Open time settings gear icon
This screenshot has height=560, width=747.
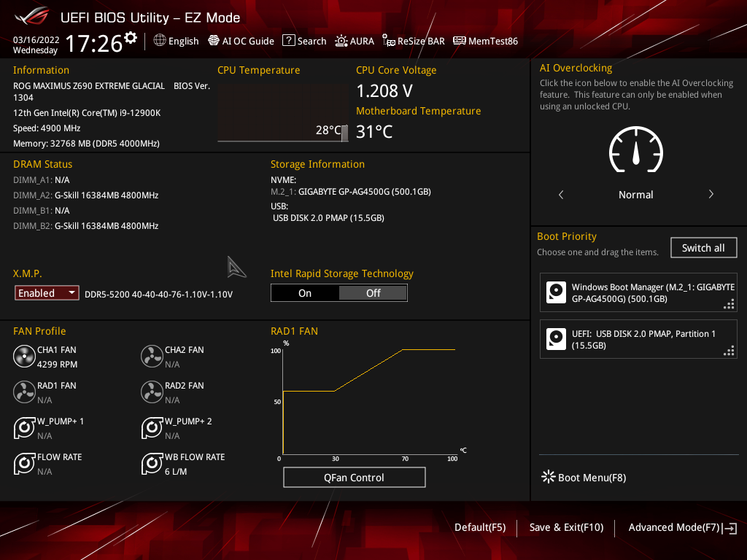point(130,38)
